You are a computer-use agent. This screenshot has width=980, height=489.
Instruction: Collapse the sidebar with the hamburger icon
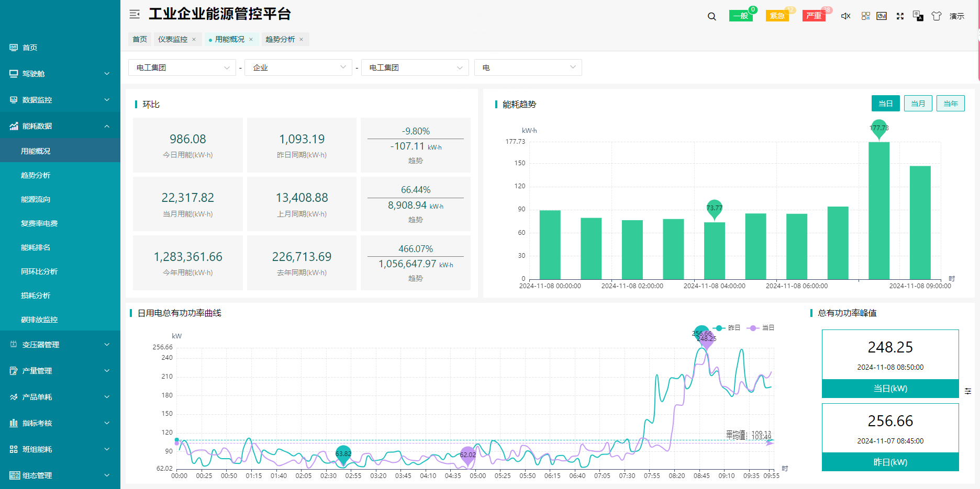click(135, 14)
